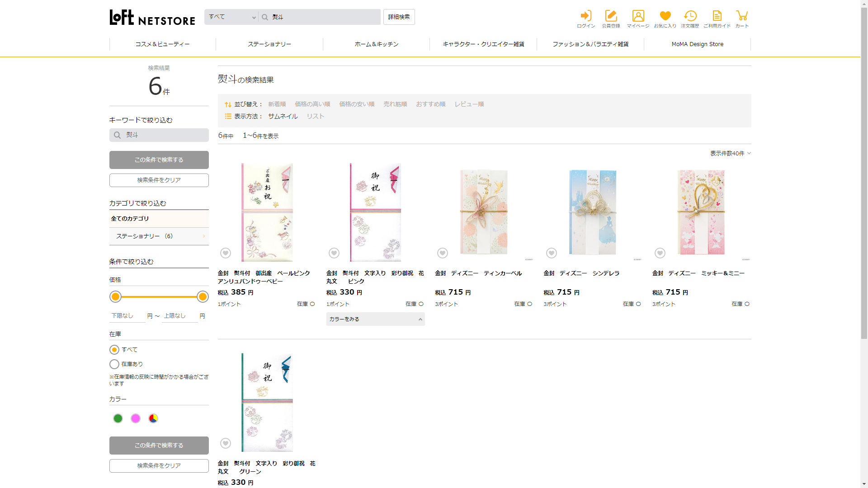Select the すべて stock radio button
This screenshot has width=868, height=488.
point(114,350)
